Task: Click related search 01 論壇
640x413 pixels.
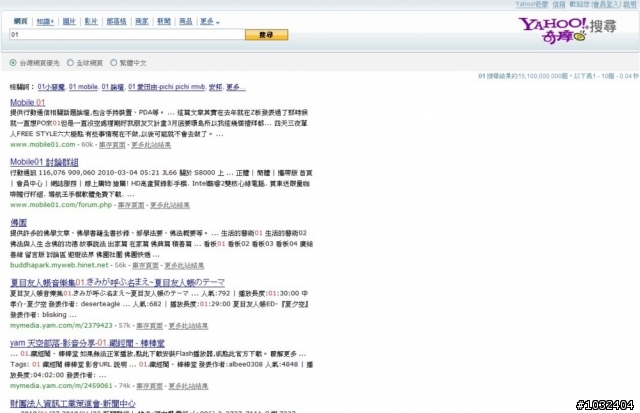Action: coord(113,87)
